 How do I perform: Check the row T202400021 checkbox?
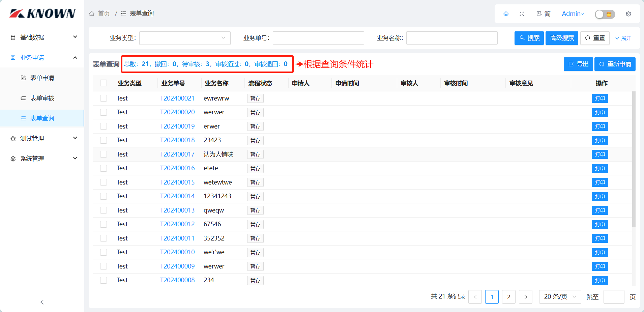click(104, 98)
